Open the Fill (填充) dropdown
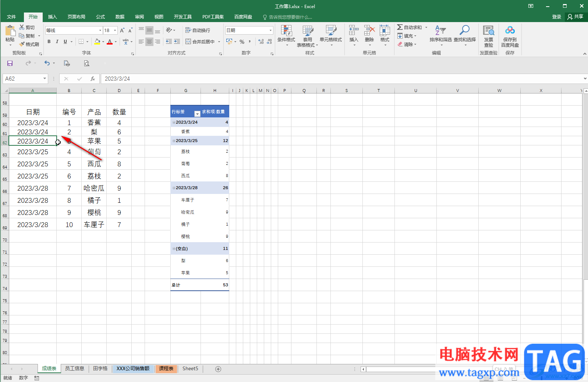The height and width of the screenshot is (382, 588). coord(407,36)
